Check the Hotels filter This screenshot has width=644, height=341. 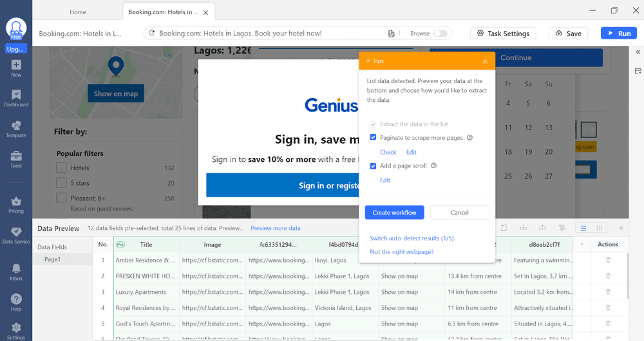click(x=61, y=168)
